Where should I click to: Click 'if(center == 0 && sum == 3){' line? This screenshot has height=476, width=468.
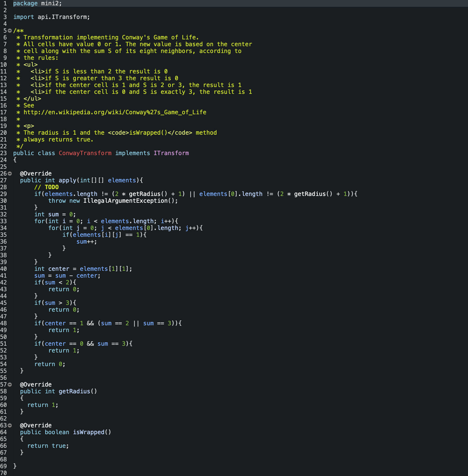(x=83, y=344)
